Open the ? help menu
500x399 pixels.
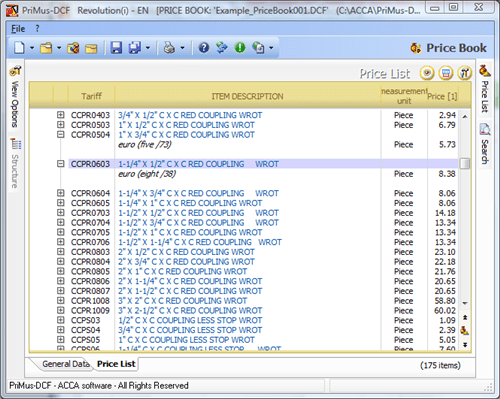click(37, 29)
